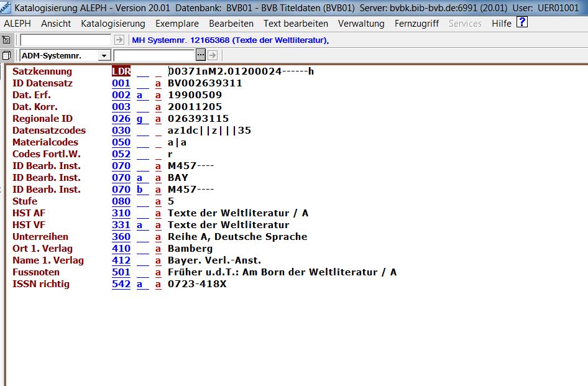Click the input field next to ADM-Systemnr.
588x386 pixels.
(x=154, y=55)
